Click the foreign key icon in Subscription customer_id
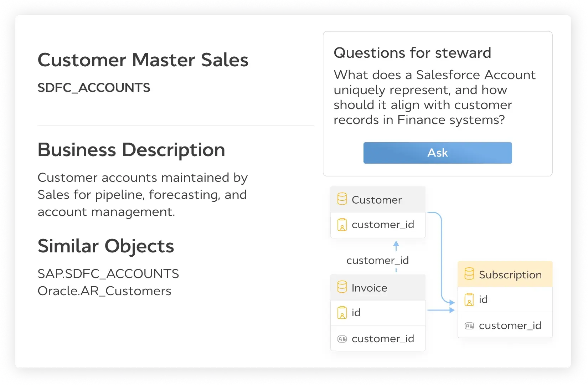This screenshot has width=588, height=385. point(469,325)
